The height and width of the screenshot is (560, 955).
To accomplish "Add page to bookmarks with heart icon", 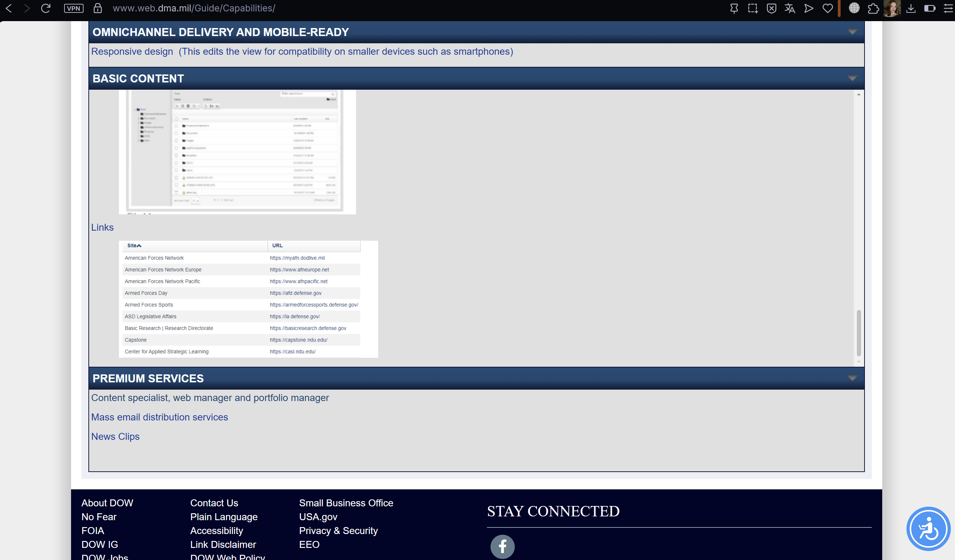I will [x=828, y=8].
